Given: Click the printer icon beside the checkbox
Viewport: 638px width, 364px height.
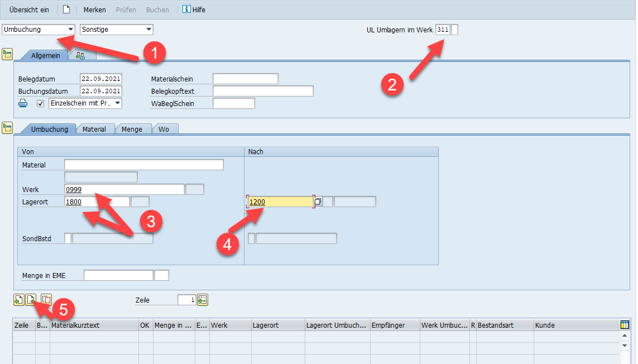Looking at the screenshot, I should [23, 103].
